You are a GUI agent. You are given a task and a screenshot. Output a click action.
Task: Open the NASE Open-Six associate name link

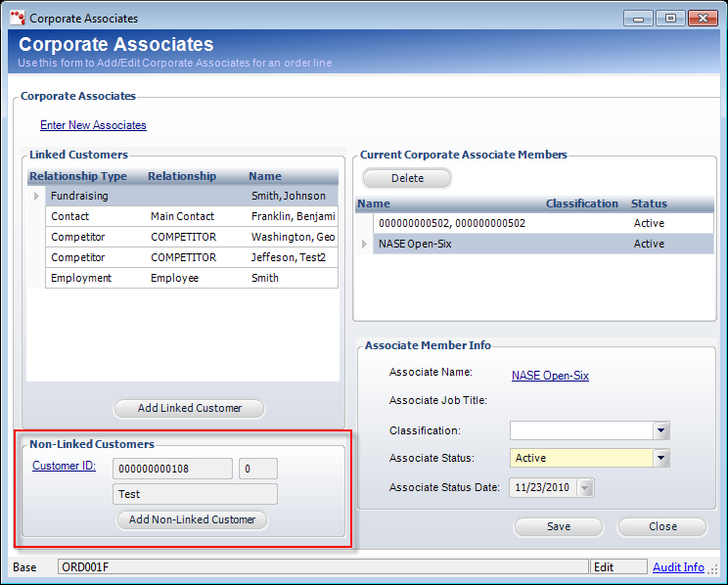pyautogui.click(x=550, y=376)
